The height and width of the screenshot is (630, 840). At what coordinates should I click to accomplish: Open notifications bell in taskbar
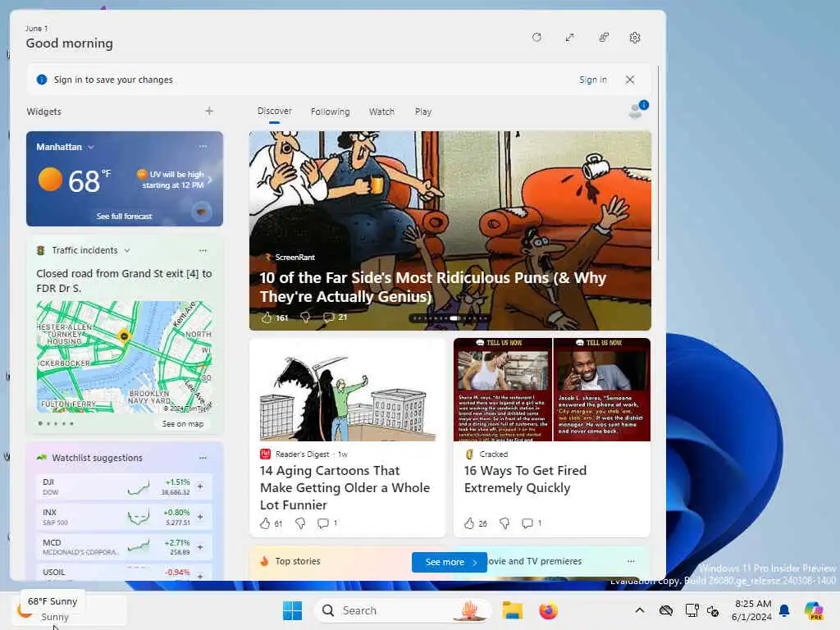[x=784, y=610]
